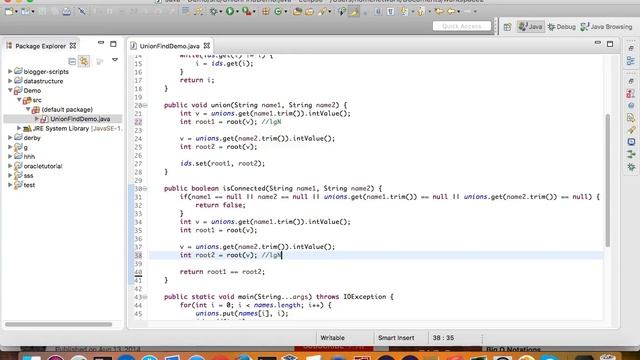Close the Package Explorer view tab
Screen dimensions: 640x360
pos(73,46)
